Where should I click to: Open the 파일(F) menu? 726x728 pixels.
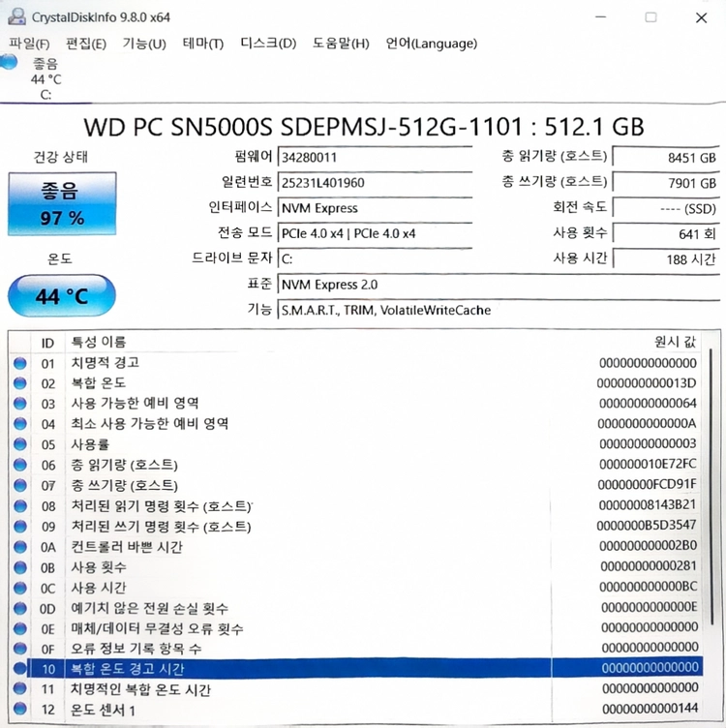(29, 44)
